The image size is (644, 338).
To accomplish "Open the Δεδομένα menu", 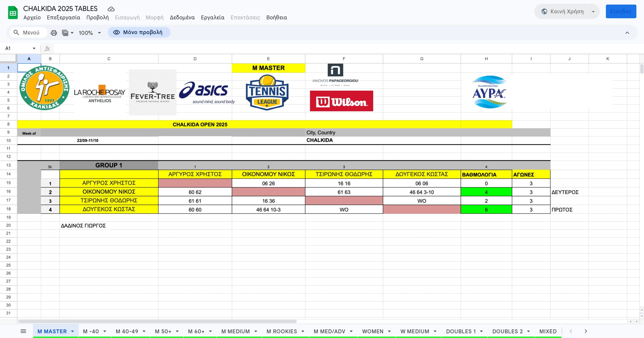I will [x=182, y=17].
